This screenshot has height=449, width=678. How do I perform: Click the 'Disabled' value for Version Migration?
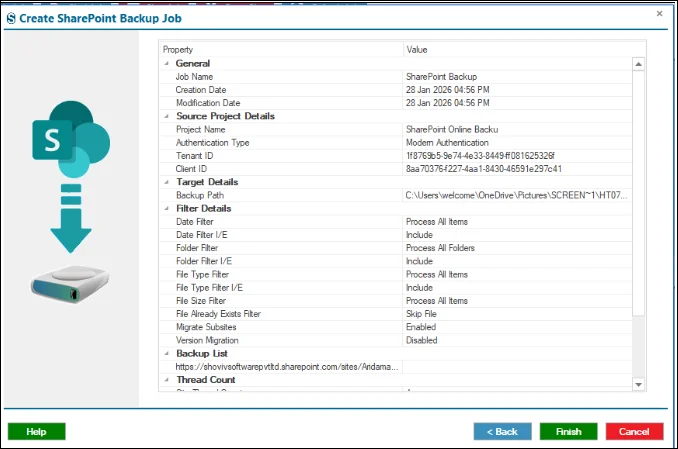422,340
